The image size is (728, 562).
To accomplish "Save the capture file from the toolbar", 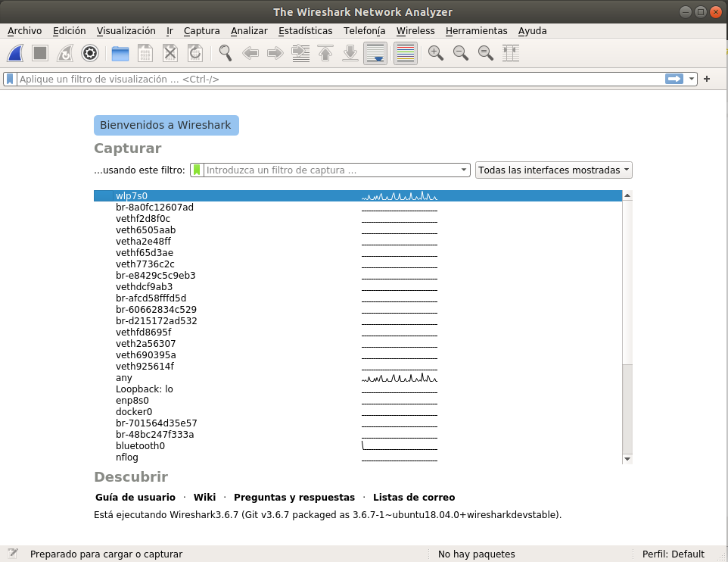I will (x=145, y=53).
